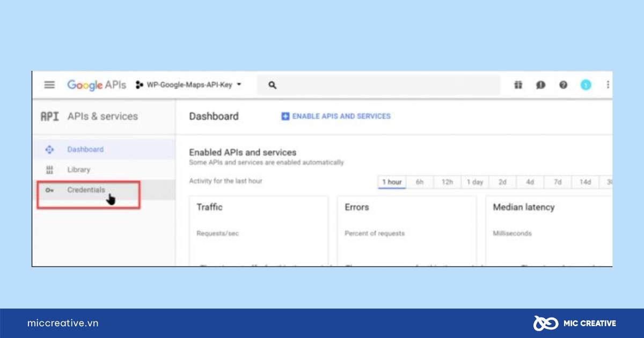
Task: Click the Percent of requests label
Action: coord(375,233)
